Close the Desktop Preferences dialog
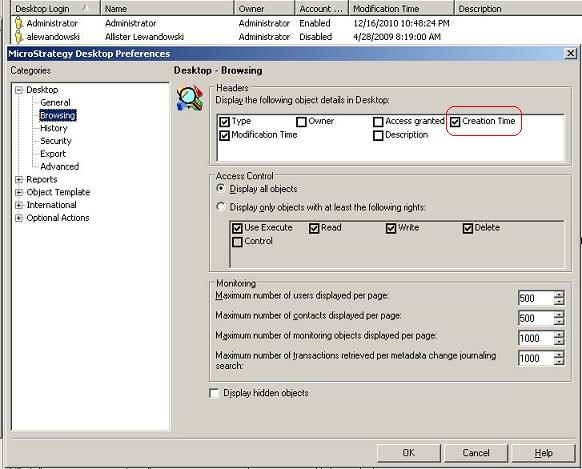 coord(570,54)
